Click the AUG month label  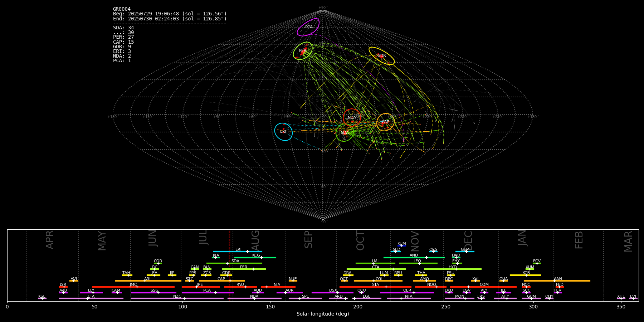255,240
